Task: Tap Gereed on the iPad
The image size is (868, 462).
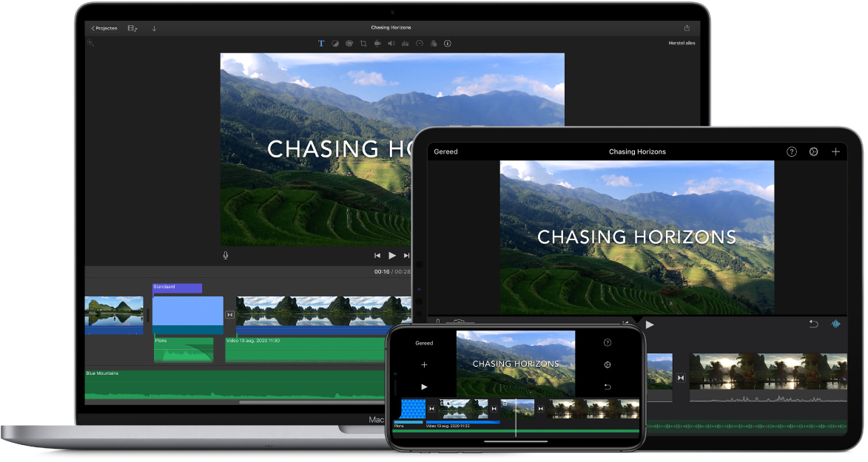Action: (x=445, y=152)
